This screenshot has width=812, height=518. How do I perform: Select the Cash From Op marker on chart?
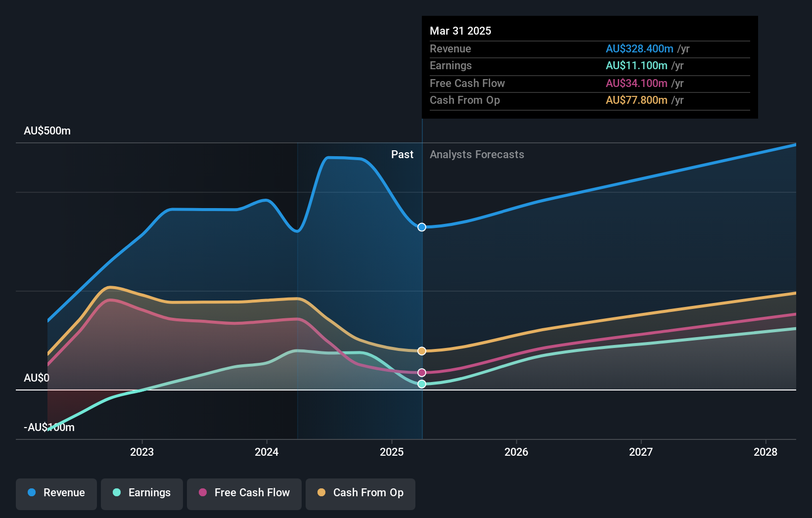pos(421,350)
